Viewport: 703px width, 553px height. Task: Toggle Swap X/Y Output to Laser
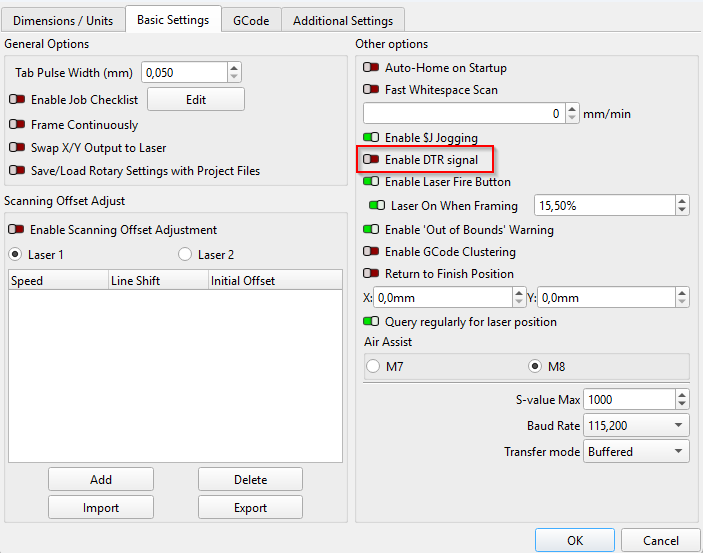(x=18, y=148)
